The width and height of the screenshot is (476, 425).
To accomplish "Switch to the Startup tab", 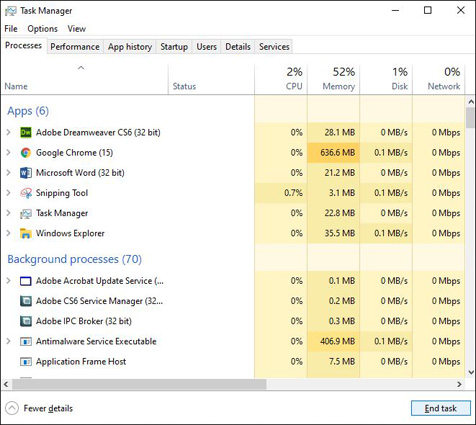I will pyautogui.click(x=174, y=47).
